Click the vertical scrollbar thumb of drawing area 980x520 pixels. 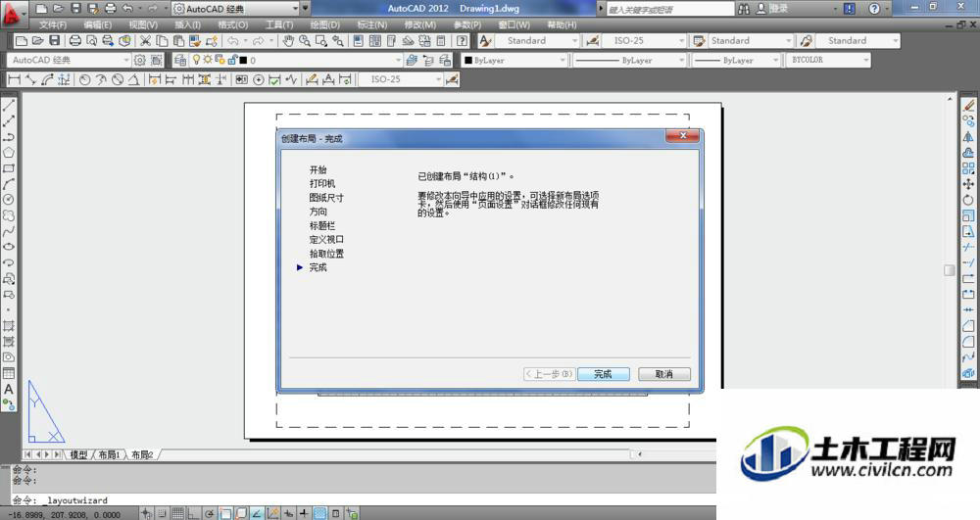pos(950,270)
